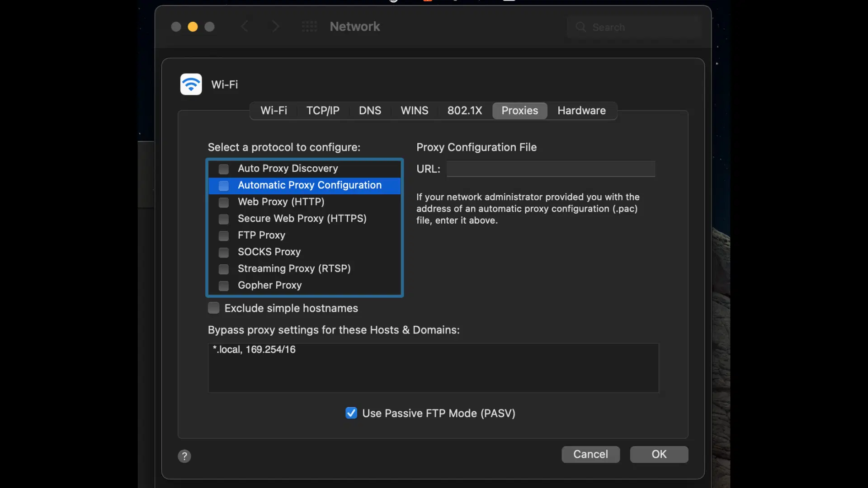868x488 pixels.
Task: Check the Web Proxy (HTTP) box
Action: pos(223,202)
